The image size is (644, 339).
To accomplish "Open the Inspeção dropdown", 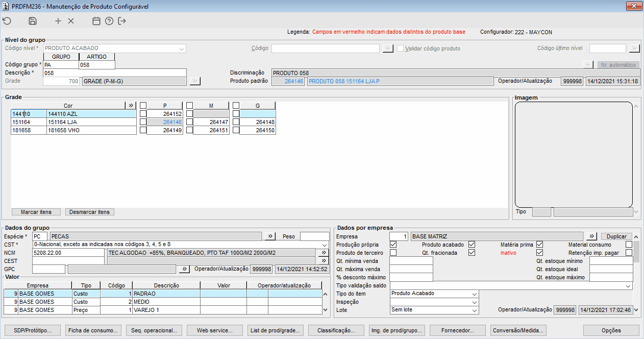I will pyautogui.click(x=475, y=302).
